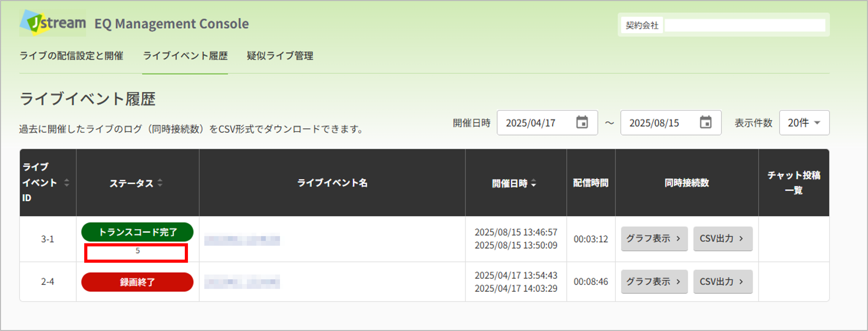868x331 pixels.
Task: Click CSV出力 for event 2-4
Action: tap(723, 281)
